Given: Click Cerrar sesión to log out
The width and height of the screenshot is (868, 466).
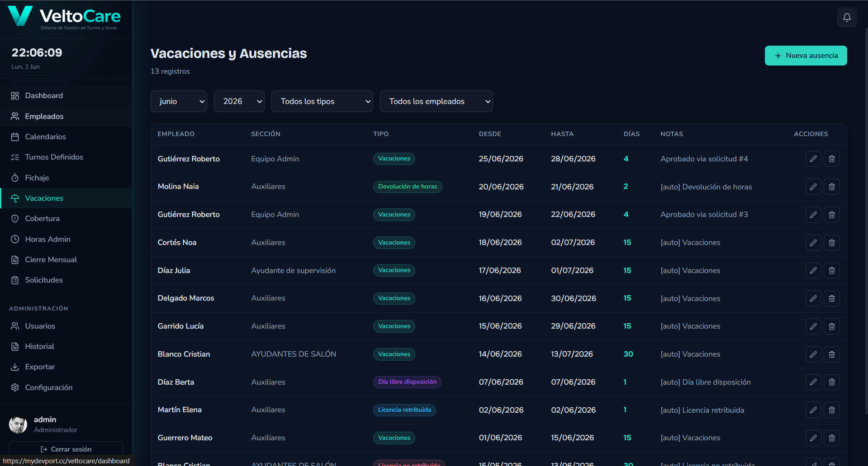Looking at the screenshot, I should (66, 449).
